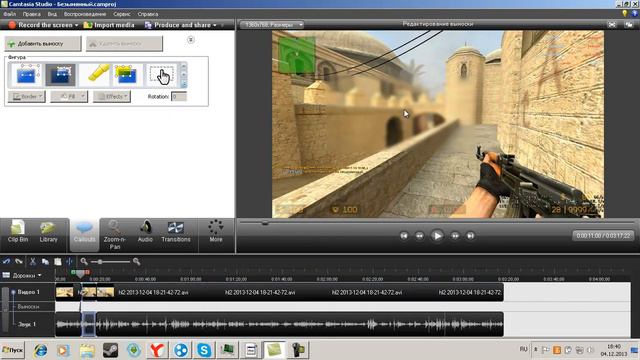Open Skype from the taskbar
The height and width of the screenshot is (360, 640).
[204, 350]
